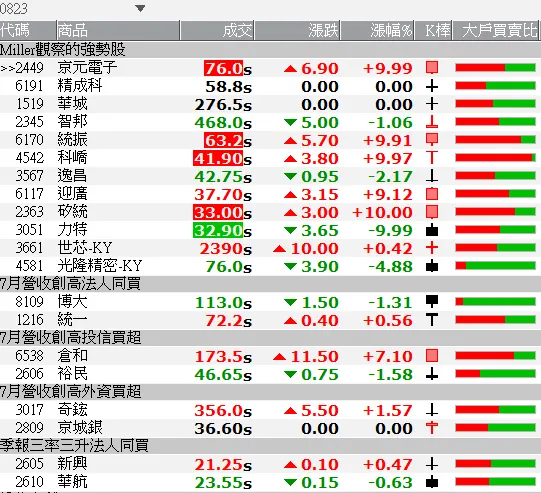Click the K棒 T-shaped icon for 科嶠
Viewport: 541px width, 493px height.
pyautogui.click(x=432, y=158)
